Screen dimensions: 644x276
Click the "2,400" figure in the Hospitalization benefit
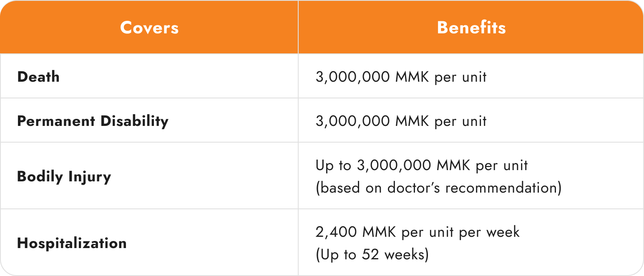point(337,232)
